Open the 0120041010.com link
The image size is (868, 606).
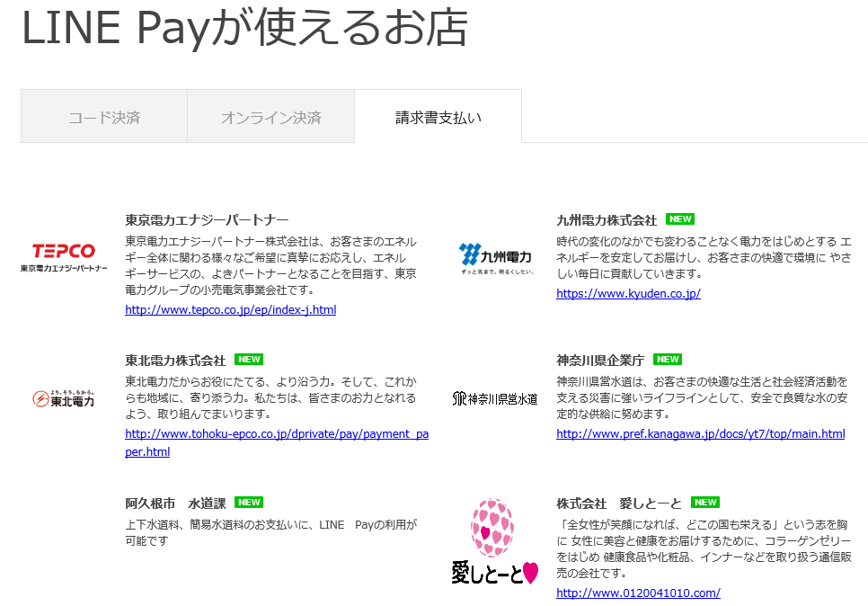click(638, 593)
